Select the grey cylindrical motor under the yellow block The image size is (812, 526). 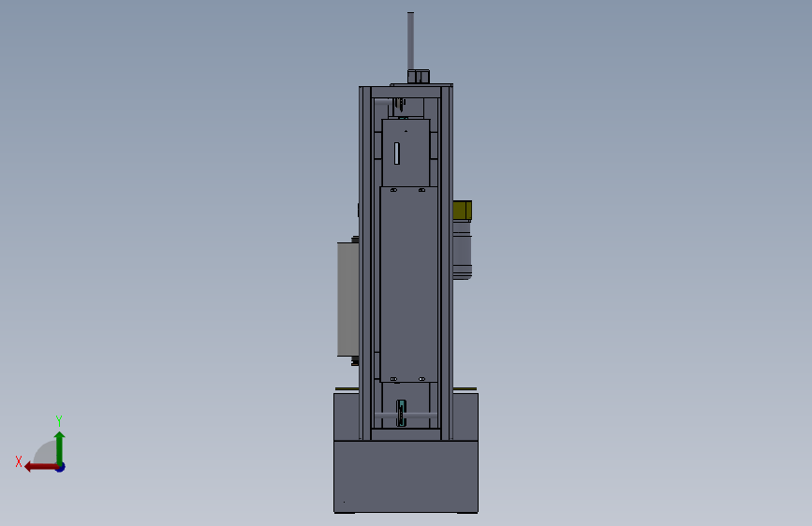[x=462, y=250]
